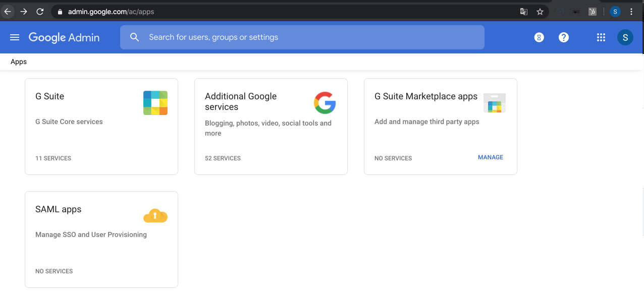Click the HubSpot extension icon
Screen dimensions: 644x300
point(592,11)
